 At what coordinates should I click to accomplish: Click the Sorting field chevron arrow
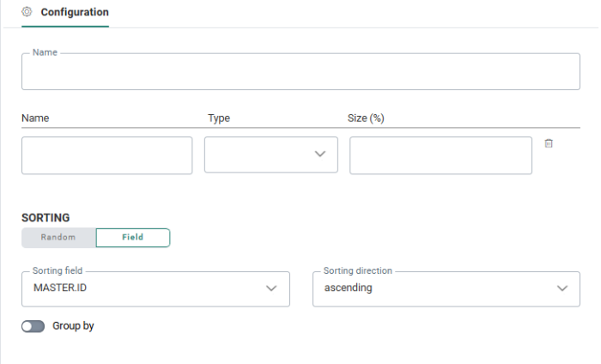tap(272, 288)
